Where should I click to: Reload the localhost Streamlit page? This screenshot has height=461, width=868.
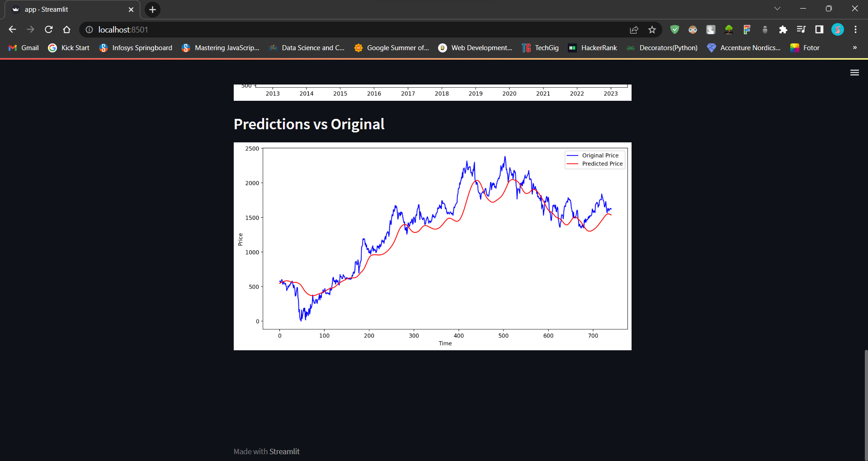point(48,29)
